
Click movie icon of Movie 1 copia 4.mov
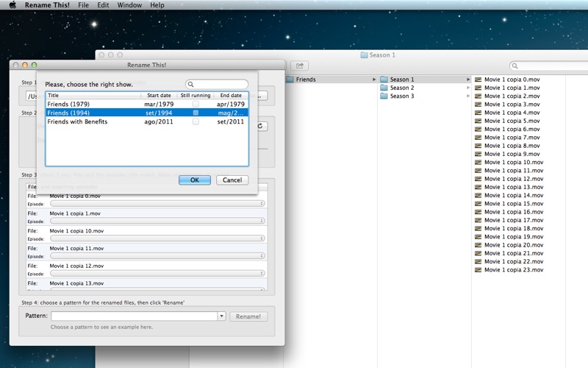(478, 113)
